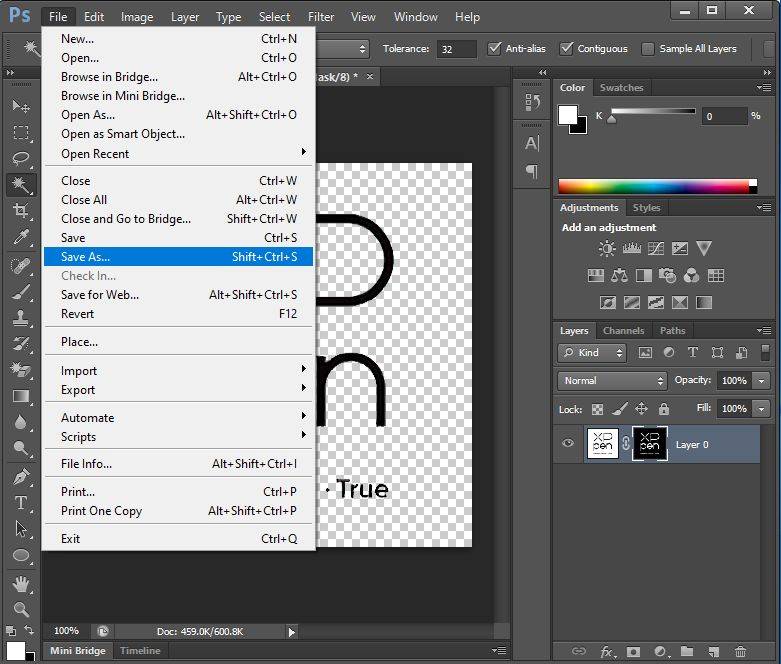This screenshot has width=781, height=664.
Task: Switch to the Channels tab
Action: pos(623,331)
